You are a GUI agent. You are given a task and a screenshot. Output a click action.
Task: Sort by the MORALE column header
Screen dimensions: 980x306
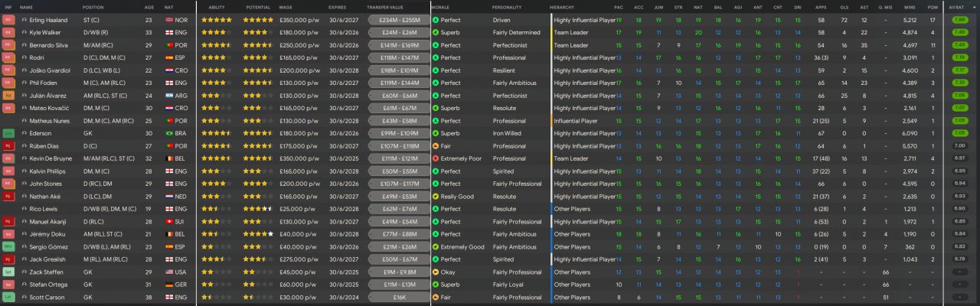[x=440, y=6]
